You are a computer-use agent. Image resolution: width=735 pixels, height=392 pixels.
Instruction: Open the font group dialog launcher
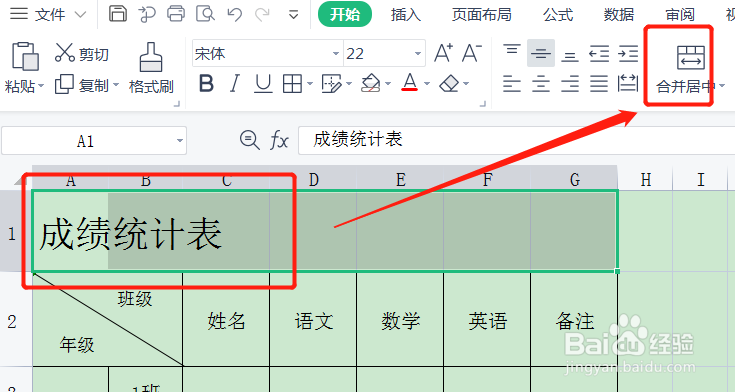[483, 104]
